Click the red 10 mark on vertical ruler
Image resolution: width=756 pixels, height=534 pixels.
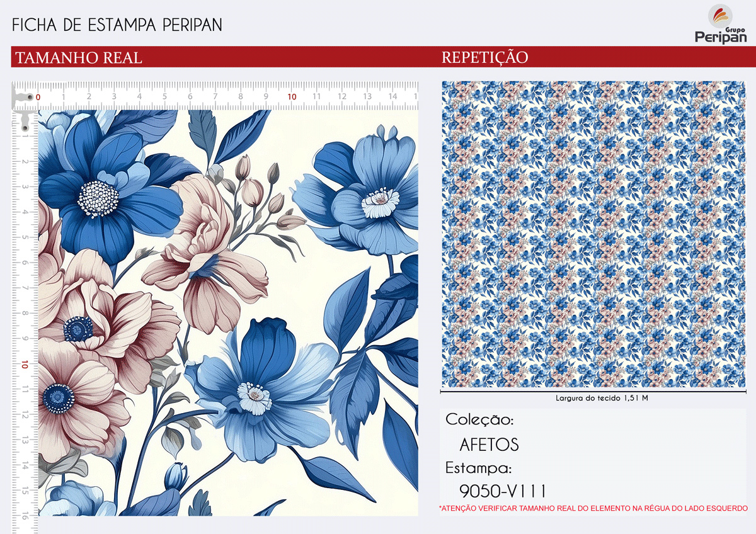[25, 365]
